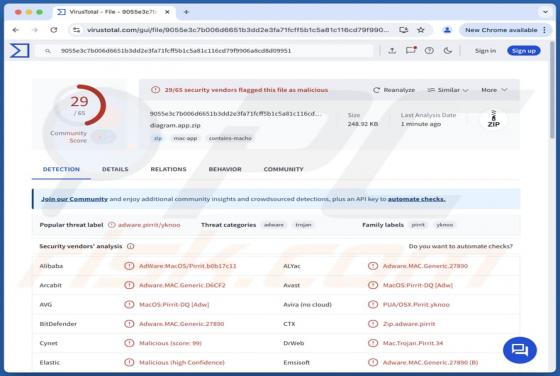The width and height of the screenshot is (560, 376).
Task: Click Zip.adware.pirrit detection text
Action: pyautogui.click(x=409, y=324)
